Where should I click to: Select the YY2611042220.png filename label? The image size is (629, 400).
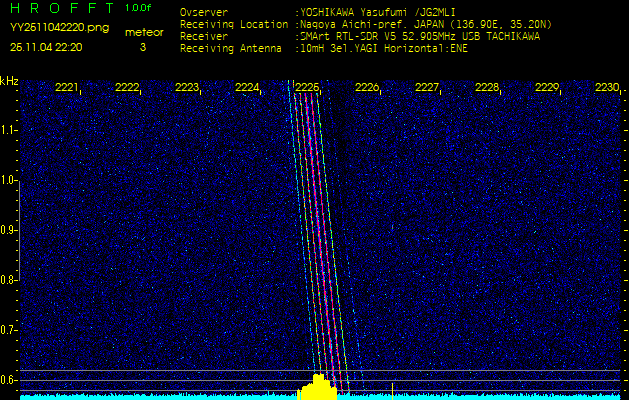[59, 28]
